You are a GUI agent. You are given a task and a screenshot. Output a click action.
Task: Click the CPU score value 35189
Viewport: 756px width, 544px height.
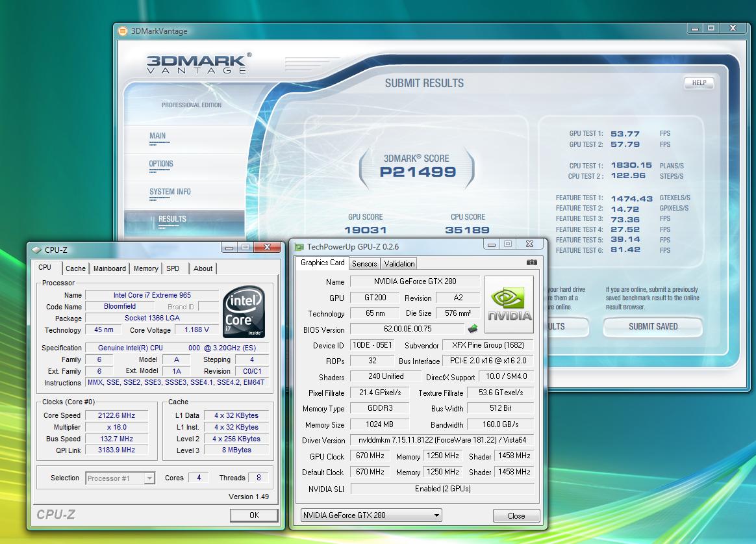[x=467, y=231]
